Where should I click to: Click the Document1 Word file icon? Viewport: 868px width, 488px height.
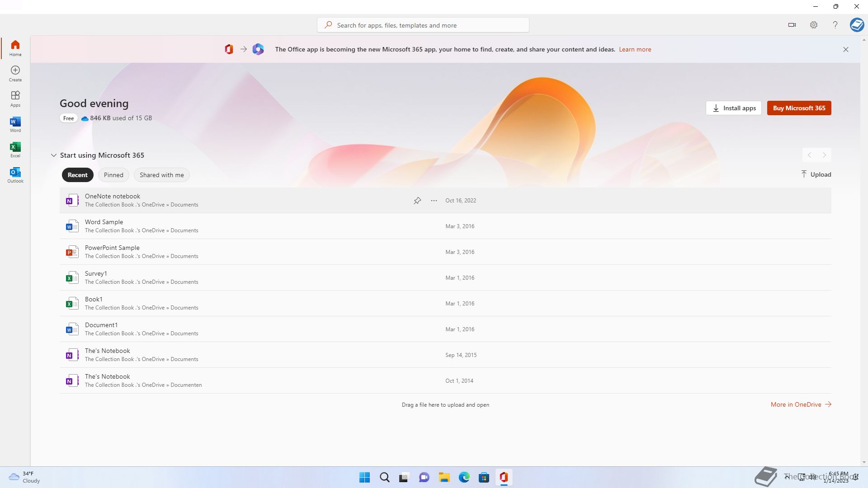pyautogui.click(x=71, y=329)
